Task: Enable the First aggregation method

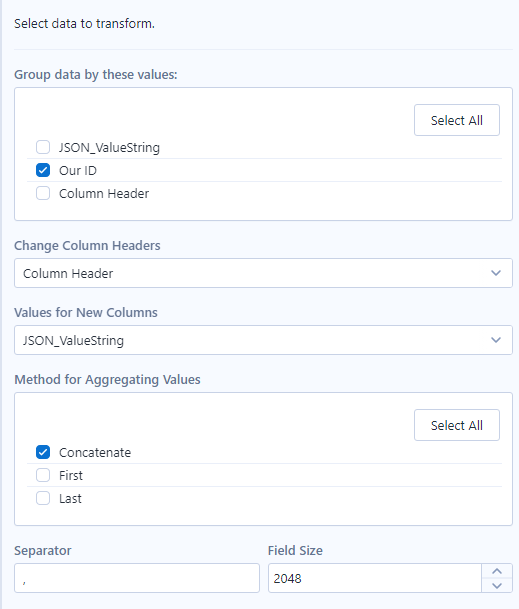Action: [43, 475]
